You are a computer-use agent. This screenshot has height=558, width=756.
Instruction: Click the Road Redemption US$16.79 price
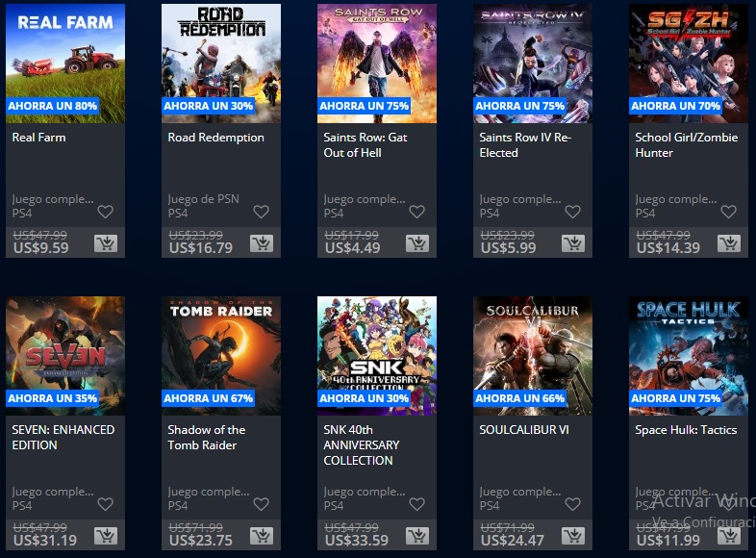point(201,248)
